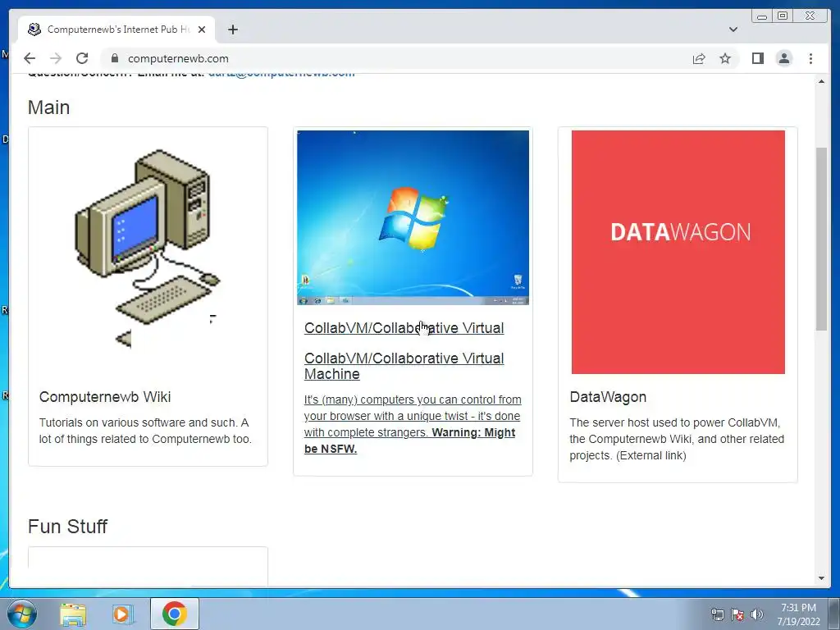
Task: Open the DataWagon title
Action: pyautogui.click(x=608, y=397)
